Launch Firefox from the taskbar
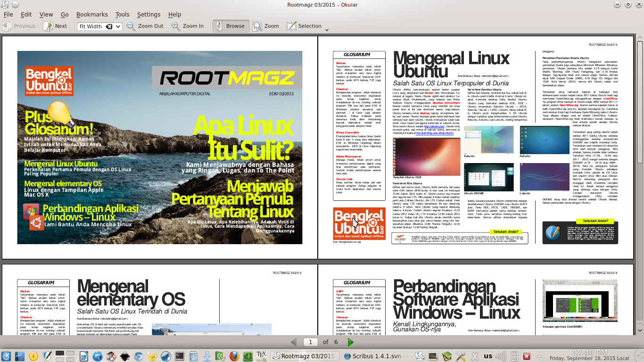644x362 pixels. pyautogui.click(x=234, y=356)
